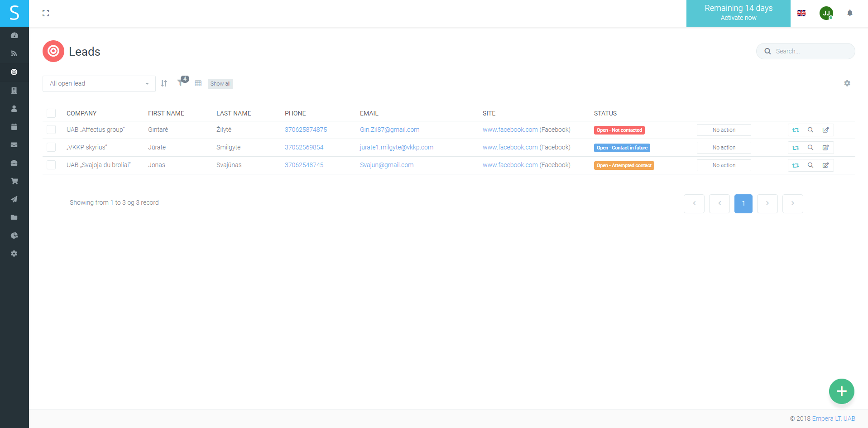This screenshot has height=428, width=868.
Task: Check the Svajoja du broliai row checkbox
Action: pos(51,165)
